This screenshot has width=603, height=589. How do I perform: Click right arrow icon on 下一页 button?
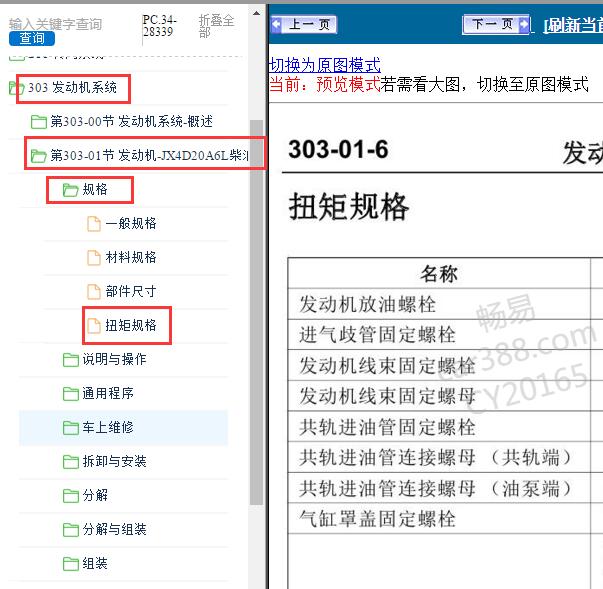click(x=523, y=25)
